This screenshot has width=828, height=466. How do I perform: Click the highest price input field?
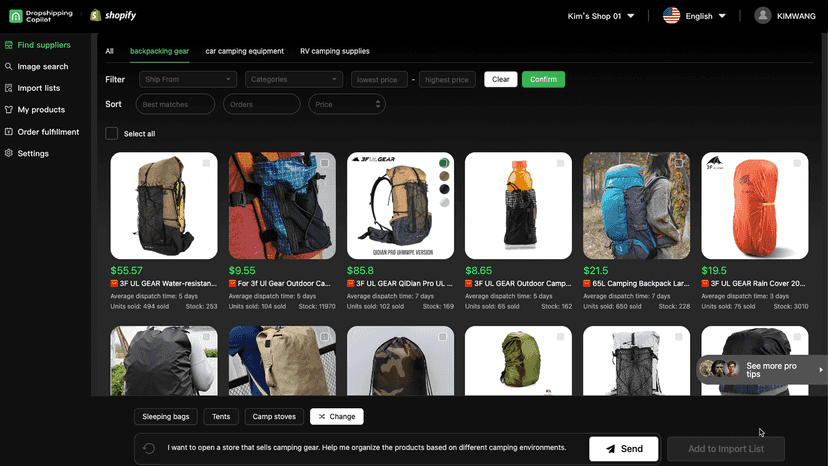447,79
